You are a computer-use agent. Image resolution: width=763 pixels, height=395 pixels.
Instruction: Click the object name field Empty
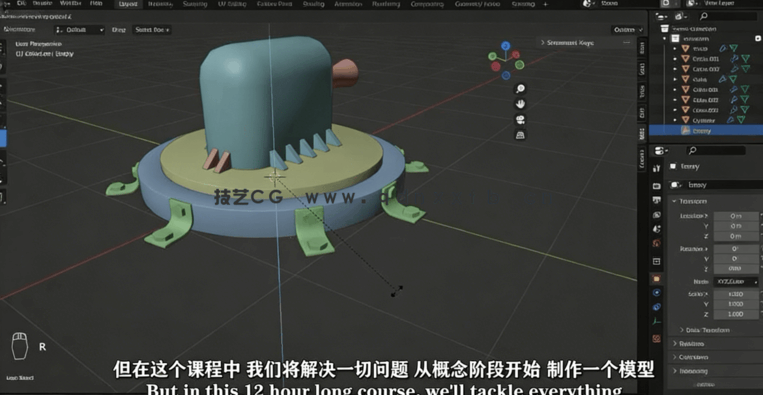pos(723,185)
